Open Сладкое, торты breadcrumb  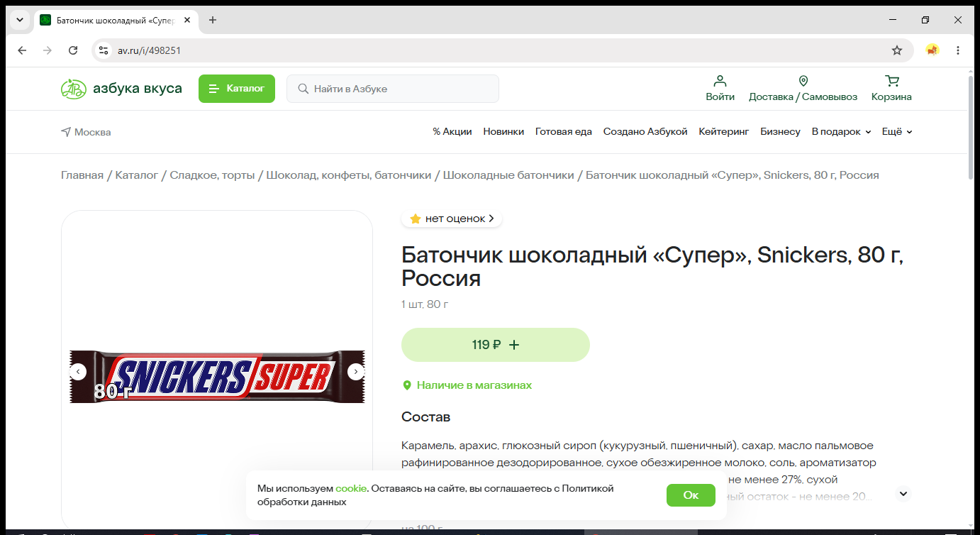tap(212, 175)
